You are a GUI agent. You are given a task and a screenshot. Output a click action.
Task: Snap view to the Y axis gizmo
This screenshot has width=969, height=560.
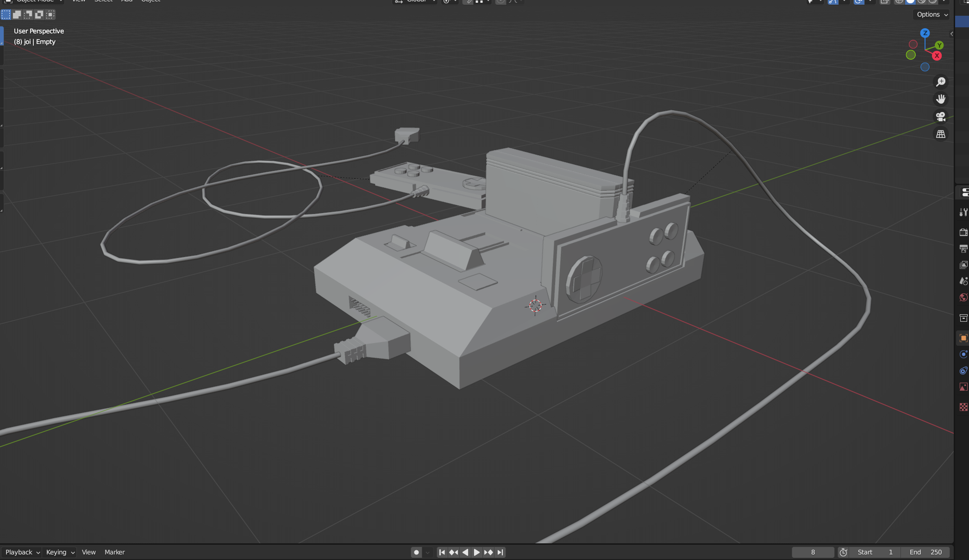939,45
